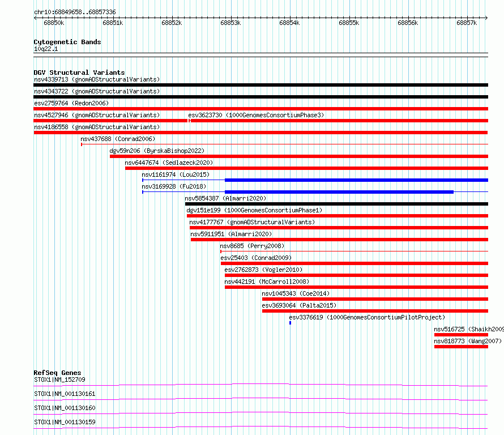Open the esv2759764 (Redon2006) variant
Image resolution: width=504 pixels, height=435 pixels.
tap(71, 103)
